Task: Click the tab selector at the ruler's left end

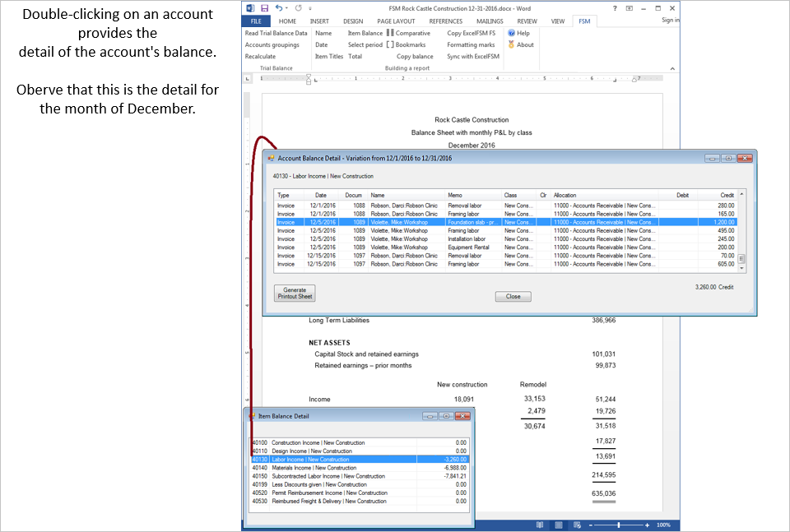Action: [247, 78]
